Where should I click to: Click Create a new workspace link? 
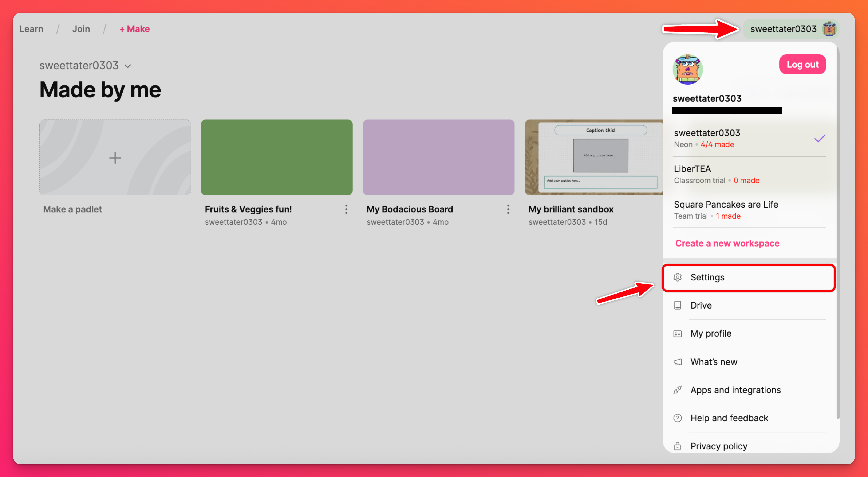click(x=727, y=243)
